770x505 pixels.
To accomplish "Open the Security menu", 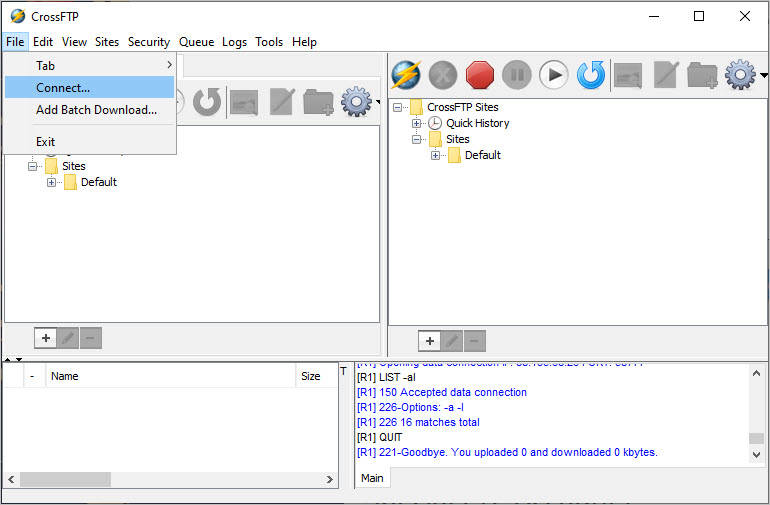I will 149,42.
